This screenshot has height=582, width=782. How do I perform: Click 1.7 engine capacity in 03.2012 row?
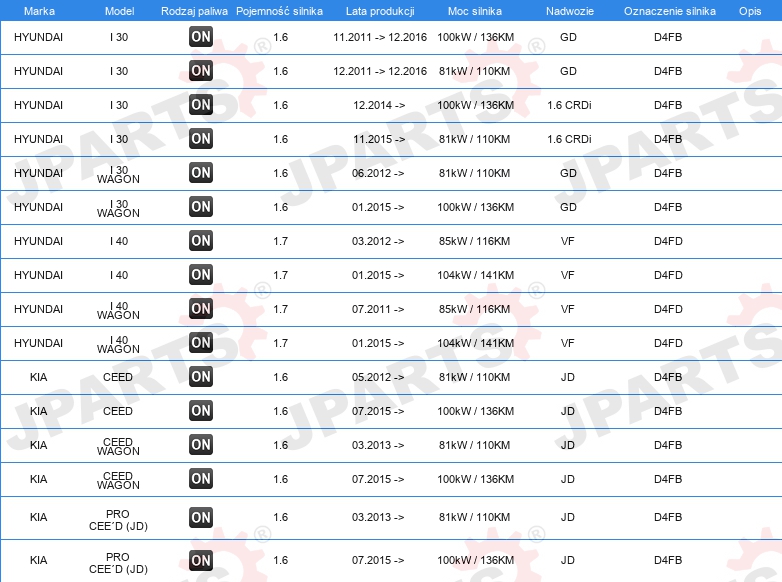pos(280,241)
